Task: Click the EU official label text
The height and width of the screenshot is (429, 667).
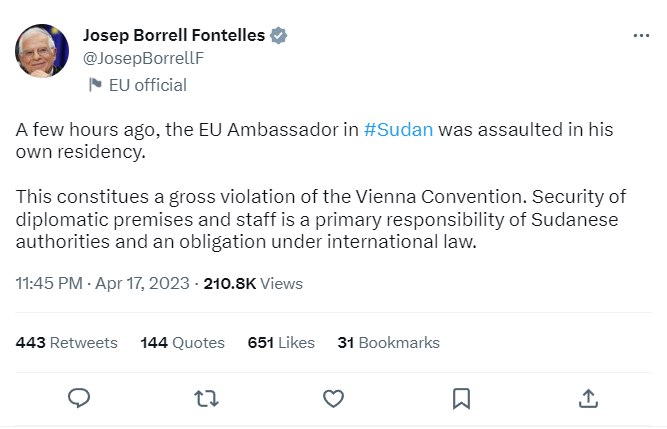Action: click(147, 85)
